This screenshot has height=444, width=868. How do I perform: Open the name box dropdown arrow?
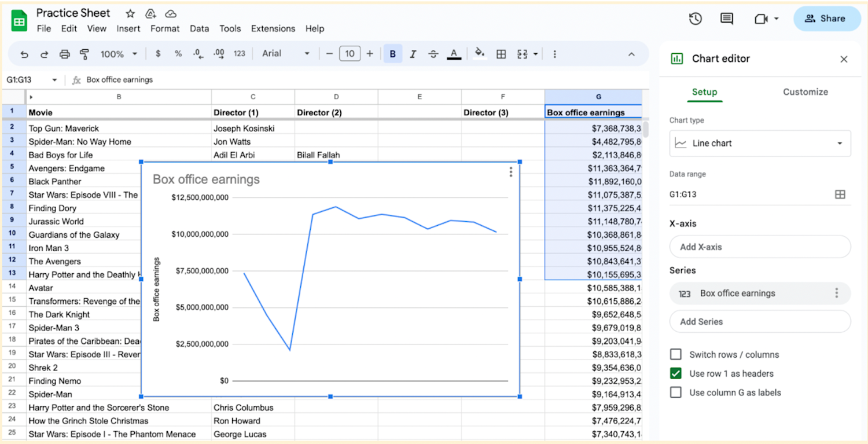coord(55,80)
